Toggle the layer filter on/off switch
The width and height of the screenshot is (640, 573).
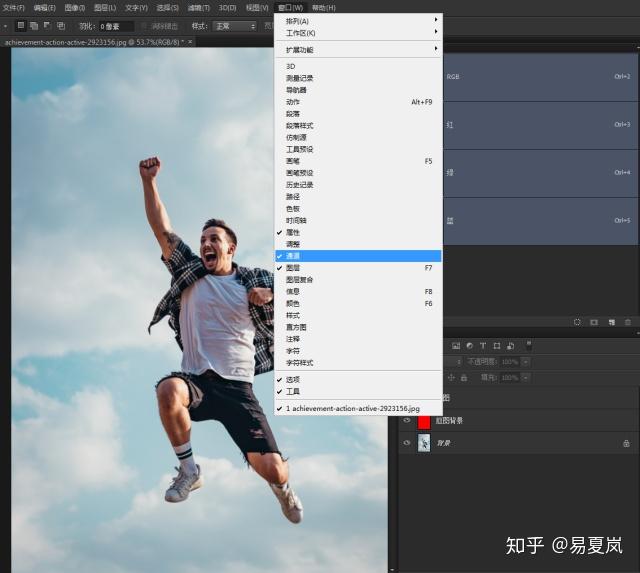click(x=529, y=345)
